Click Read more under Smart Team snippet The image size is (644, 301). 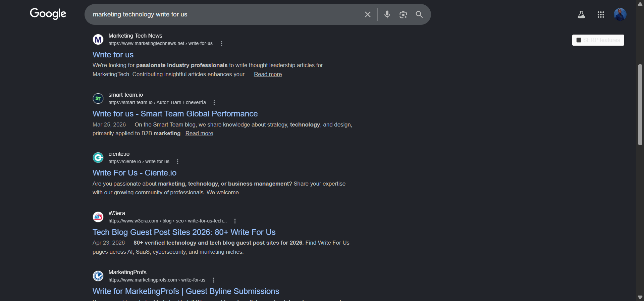[199, 133]
